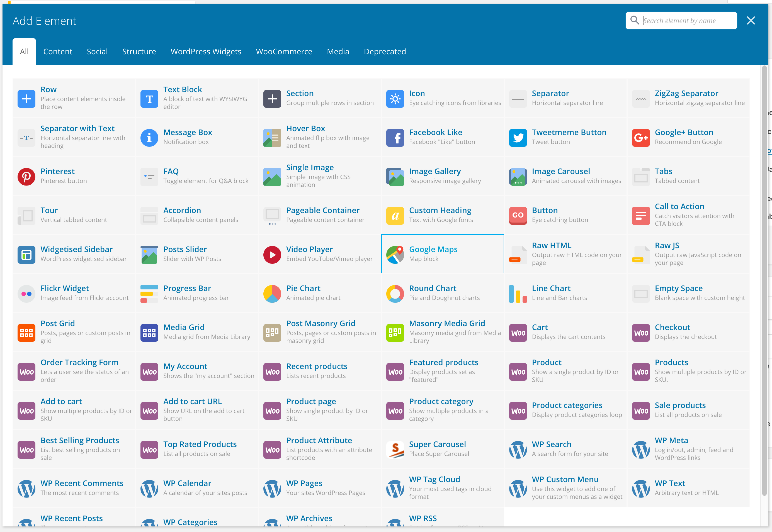
Task: Click the Google Maps pin icon
Action: pyautogui.click(x=395, y=255)
